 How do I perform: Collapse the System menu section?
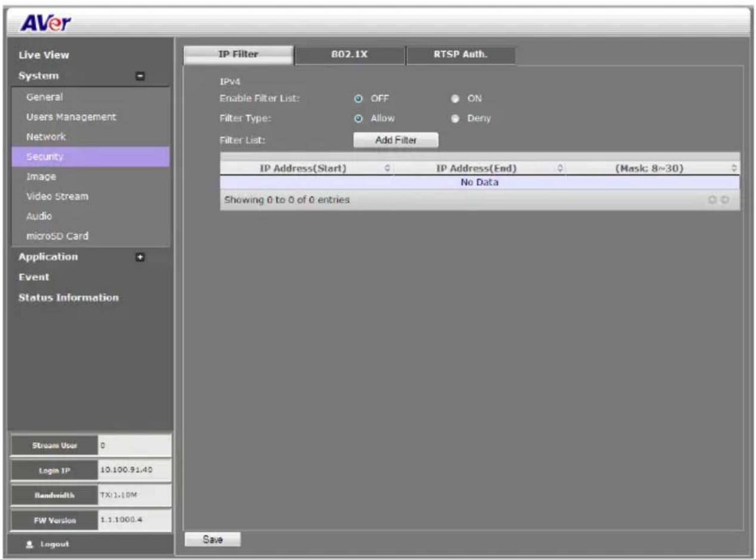click(x=141, y=76)
